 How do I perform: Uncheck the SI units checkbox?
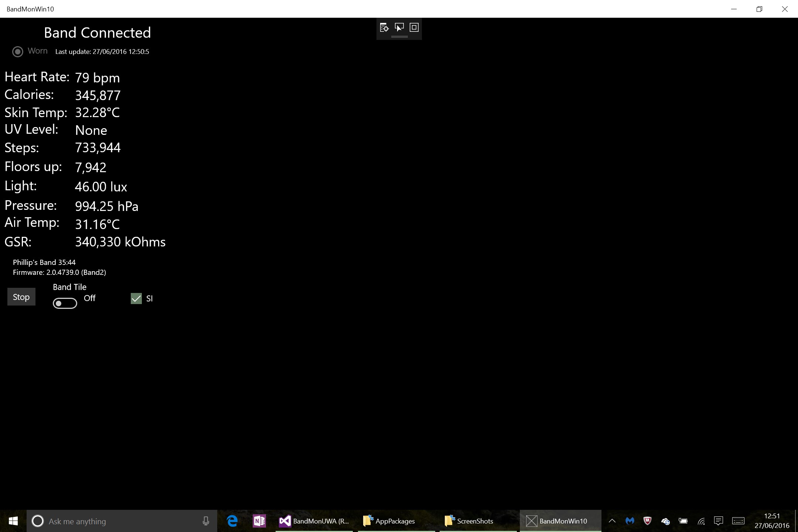point(136,299)
